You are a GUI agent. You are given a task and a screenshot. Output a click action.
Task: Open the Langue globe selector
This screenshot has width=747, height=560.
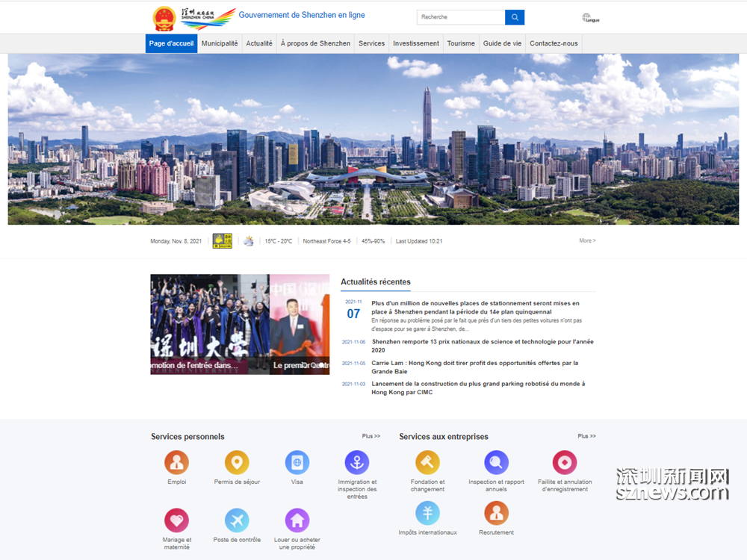click(590, 18)
